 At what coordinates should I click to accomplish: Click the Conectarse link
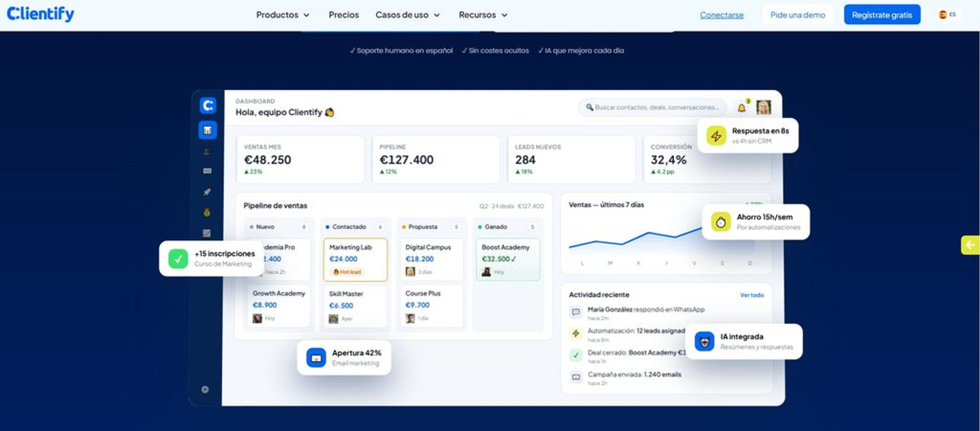721,15
